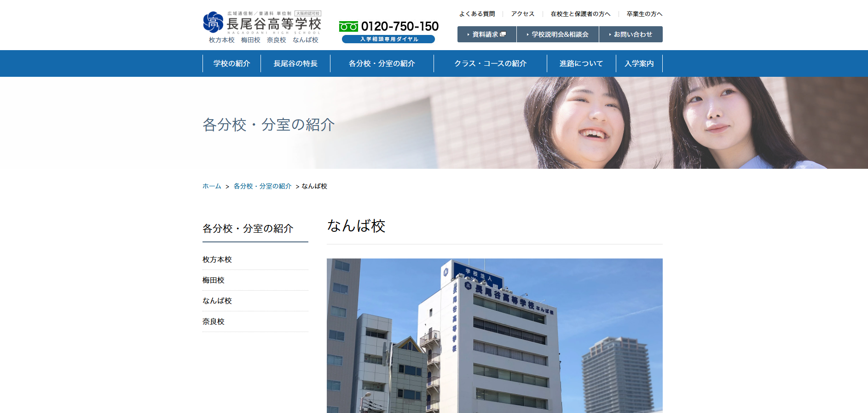868x413 pixels.
Task: Click the お問い合わせ contact button
Action: 631,34
